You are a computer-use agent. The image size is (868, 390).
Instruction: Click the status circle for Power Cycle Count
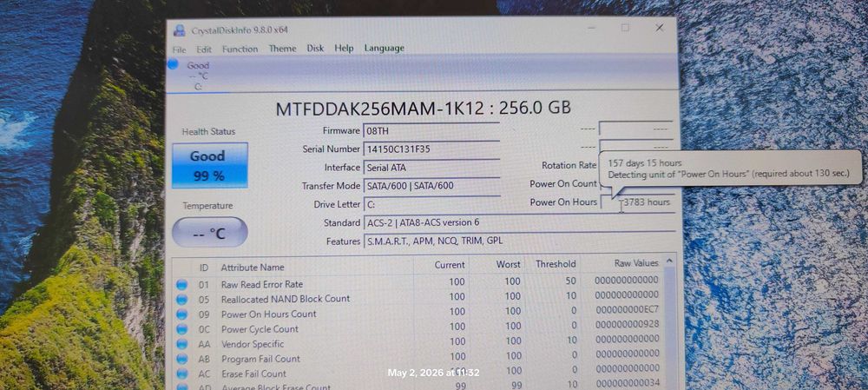pyautogui.click(x=182, y=329)
